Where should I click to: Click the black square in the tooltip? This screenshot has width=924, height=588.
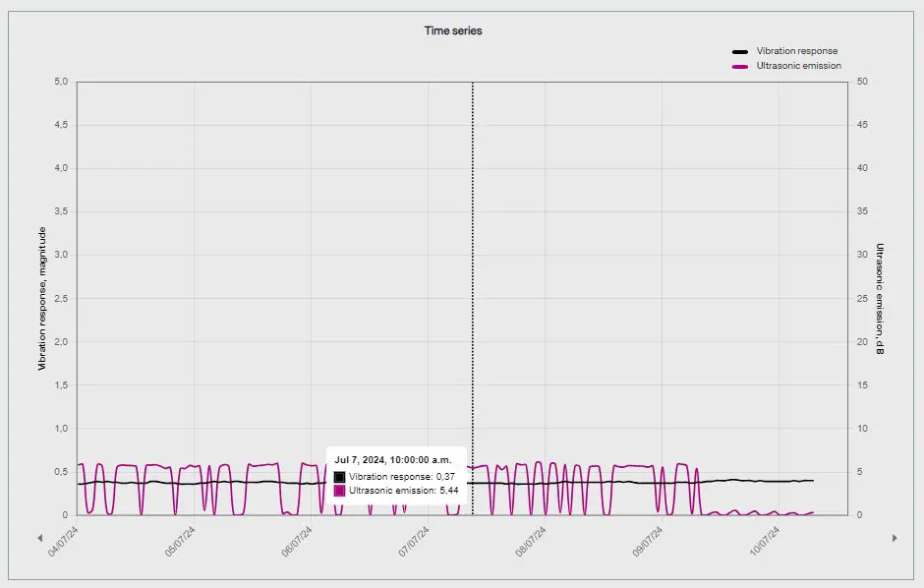tap(340, 476)
